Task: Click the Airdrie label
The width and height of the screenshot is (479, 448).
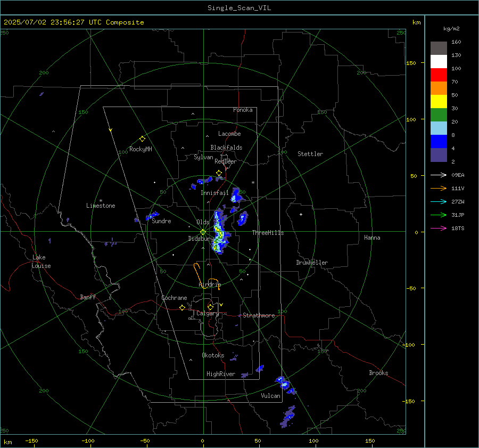Action: pyautogui.click(x=210, y=284)
